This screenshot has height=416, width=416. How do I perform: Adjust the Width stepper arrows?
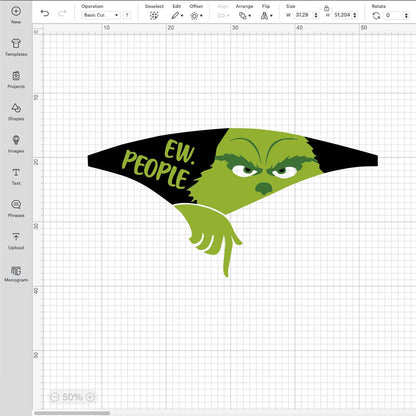pos(316,15)
